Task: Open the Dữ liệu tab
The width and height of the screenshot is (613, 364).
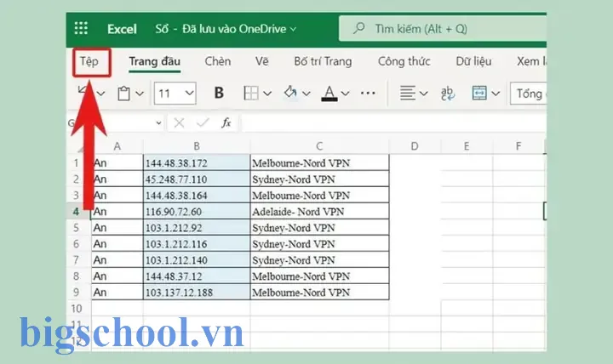Action: (x=473, y=61)
